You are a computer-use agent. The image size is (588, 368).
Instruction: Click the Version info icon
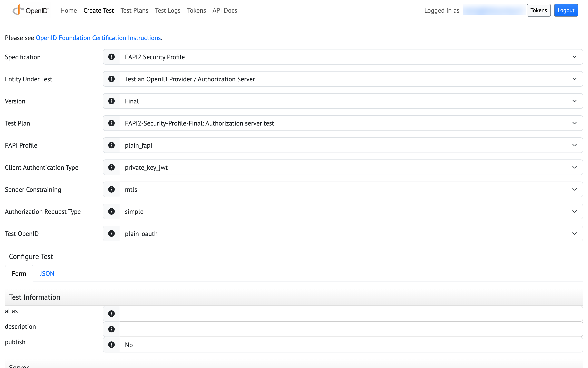(x=111, y=101)
